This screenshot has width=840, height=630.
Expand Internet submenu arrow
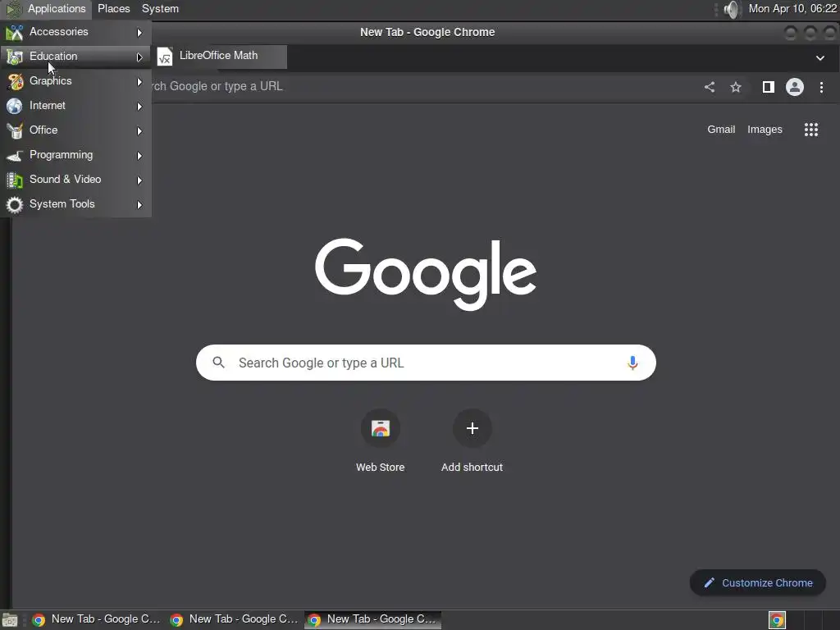coord(139,107)
